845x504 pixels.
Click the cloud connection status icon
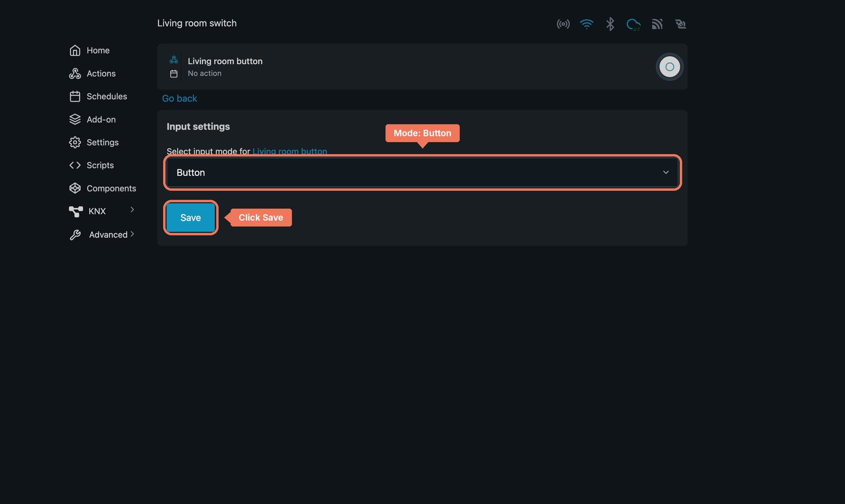[x=633, y=24]
